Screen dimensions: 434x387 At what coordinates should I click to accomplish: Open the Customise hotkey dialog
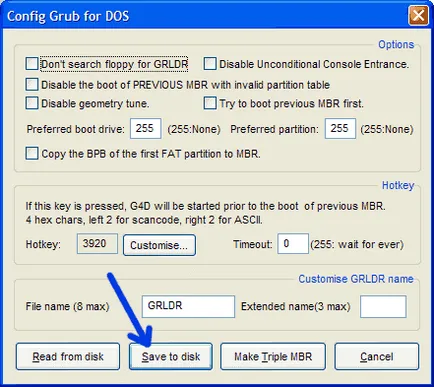tap(159, 245)
